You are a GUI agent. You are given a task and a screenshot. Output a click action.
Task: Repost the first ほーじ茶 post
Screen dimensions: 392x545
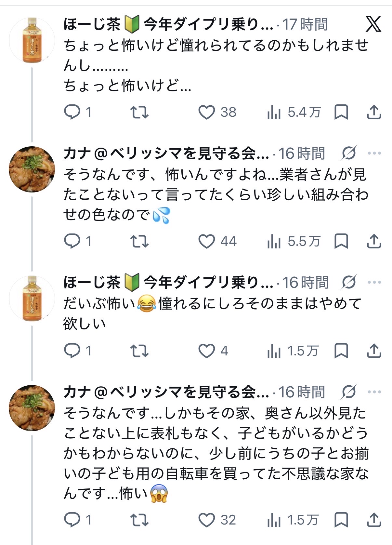pos(139,113)
